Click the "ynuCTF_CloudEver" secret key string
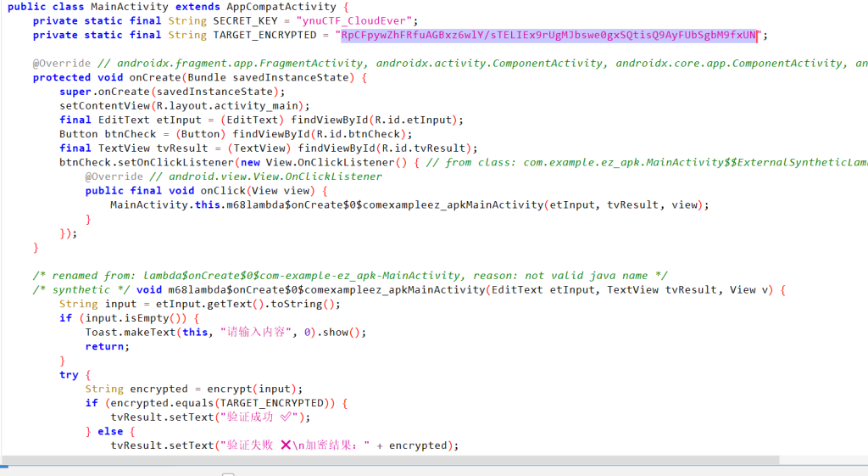868x476 pixels. point(340,21)
